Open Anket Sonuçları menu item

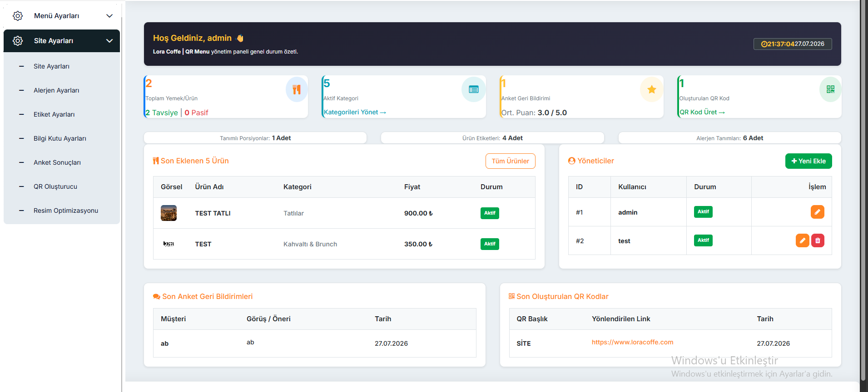57,162
